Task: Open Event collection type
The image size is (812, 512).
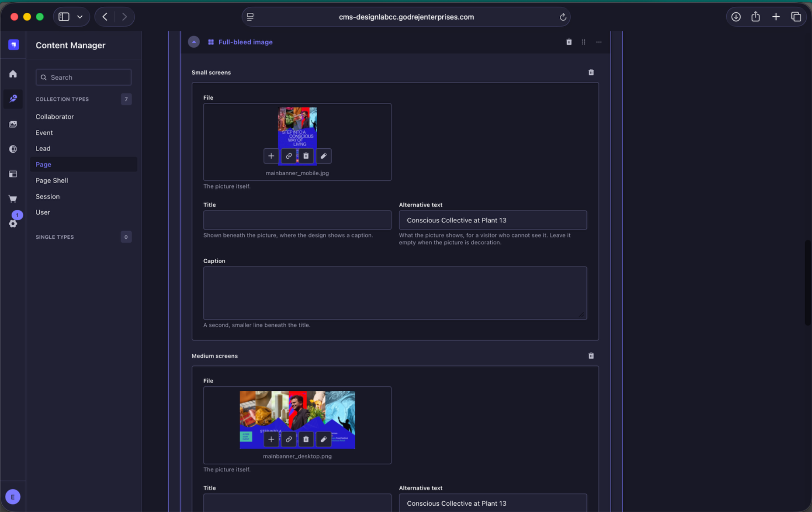Action: pyautogui.click(x=44, y=132)
